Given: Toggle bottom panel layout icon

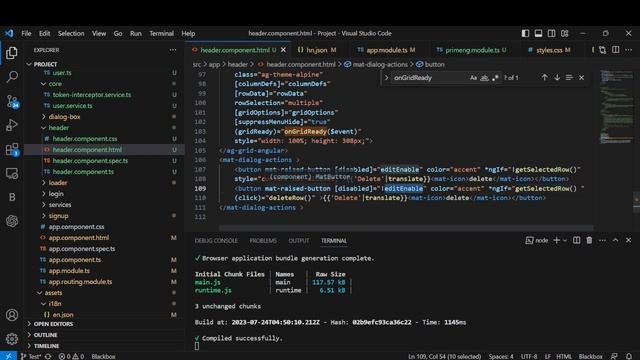Looking at the screenshot, I should [x=538, y=33].
